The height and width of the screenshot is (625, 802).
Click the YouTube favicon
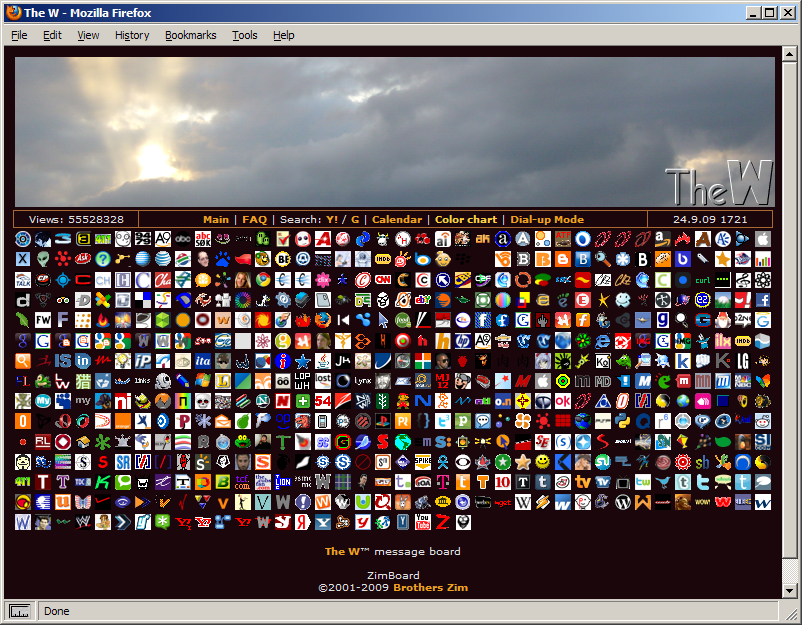click(x=422, y=522)
